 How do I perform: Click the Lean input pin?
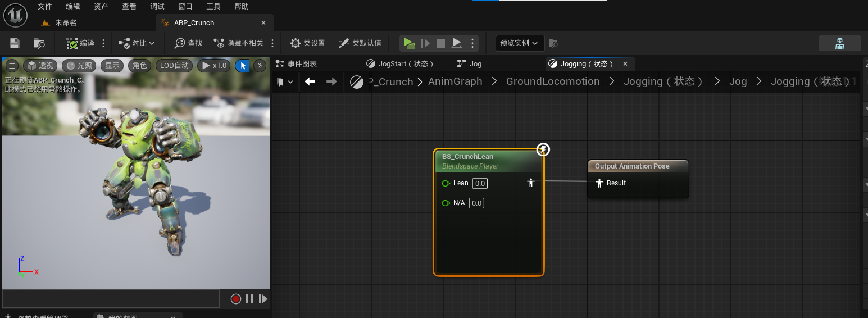[446, 183]
